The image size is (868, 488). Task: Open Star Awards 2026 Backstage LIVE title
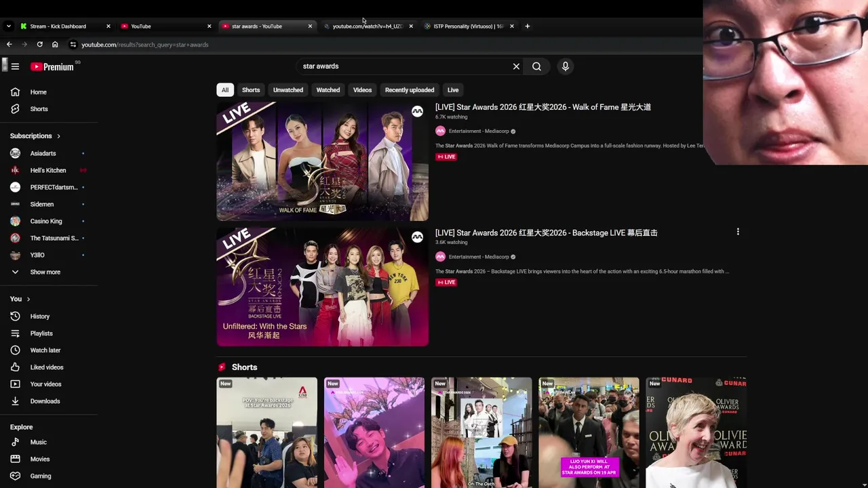pyautogui.click(x=547, y=232)
